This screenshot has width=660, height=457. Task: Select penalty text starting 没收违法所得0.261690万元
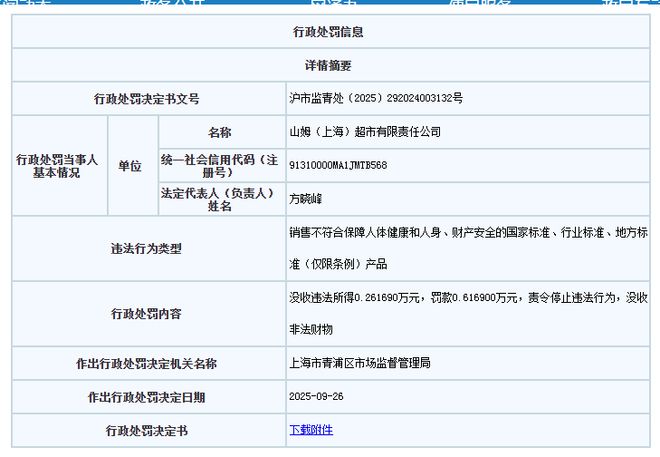pyautogui.click(x=468, y=314)
